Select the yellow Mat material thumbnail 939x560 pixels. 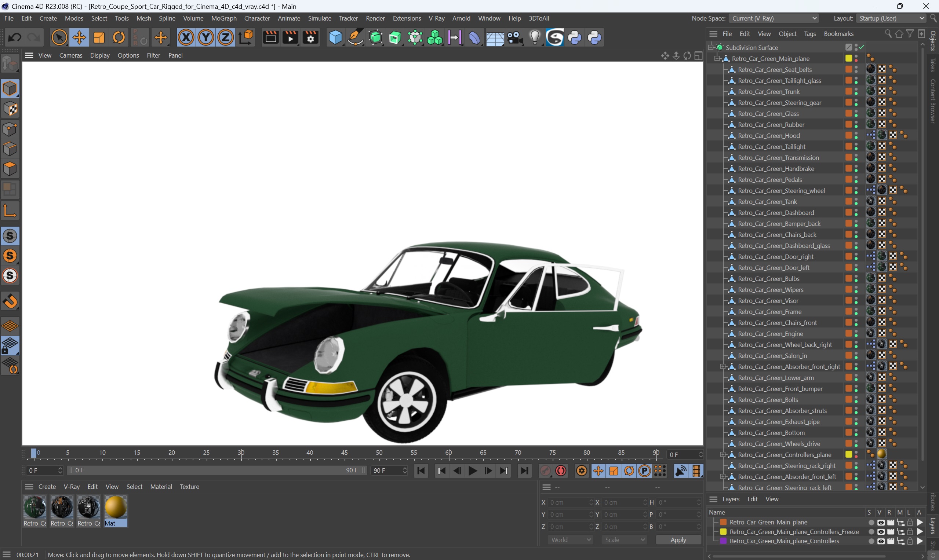click(116, 508)
